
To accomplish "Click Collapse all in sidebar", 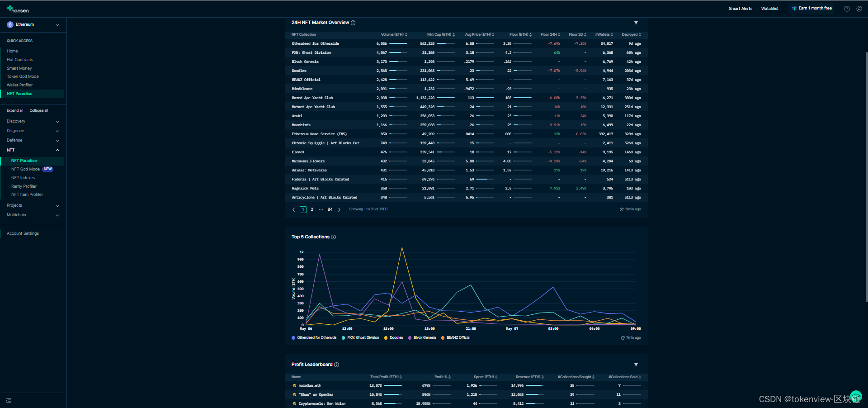I will point(39,110).
